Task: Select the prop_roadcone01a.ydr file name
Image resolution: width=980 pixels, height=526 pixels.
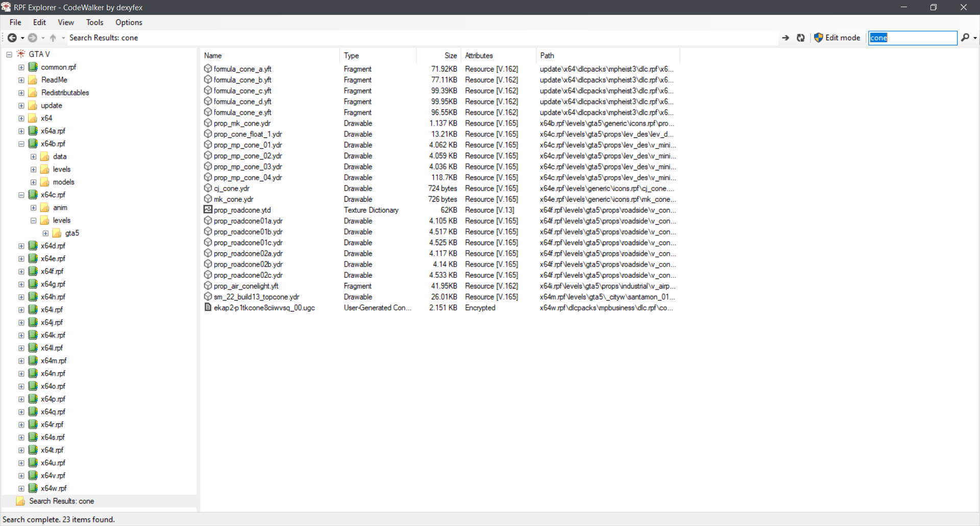Action: 248,221
